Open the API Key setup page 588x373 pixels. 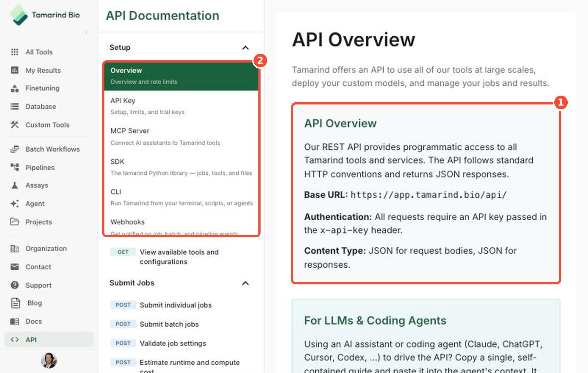[181, 106]
